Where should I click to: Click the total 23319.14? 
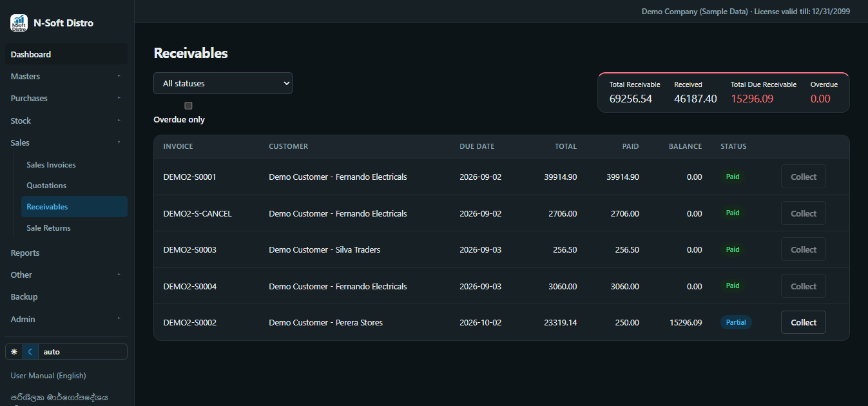(561, 322)
